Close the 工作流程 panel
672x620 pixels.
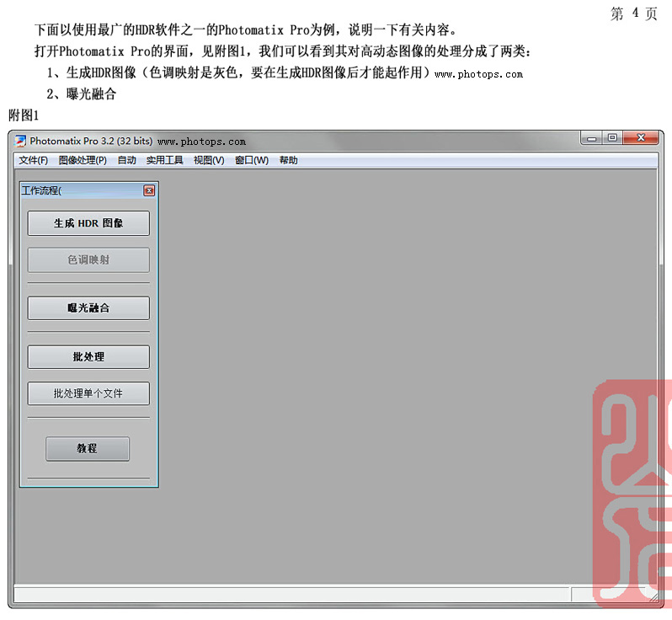149,190
